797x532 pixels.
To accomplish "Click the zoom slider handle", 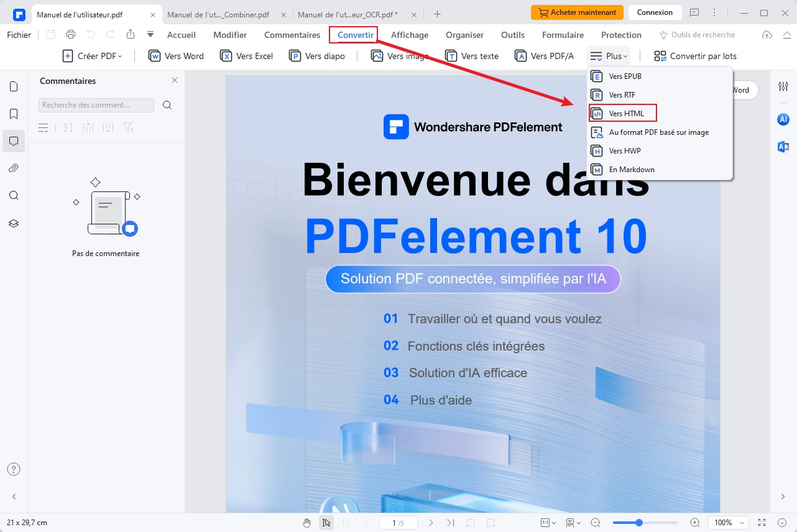I will click(x=639, y=523).
